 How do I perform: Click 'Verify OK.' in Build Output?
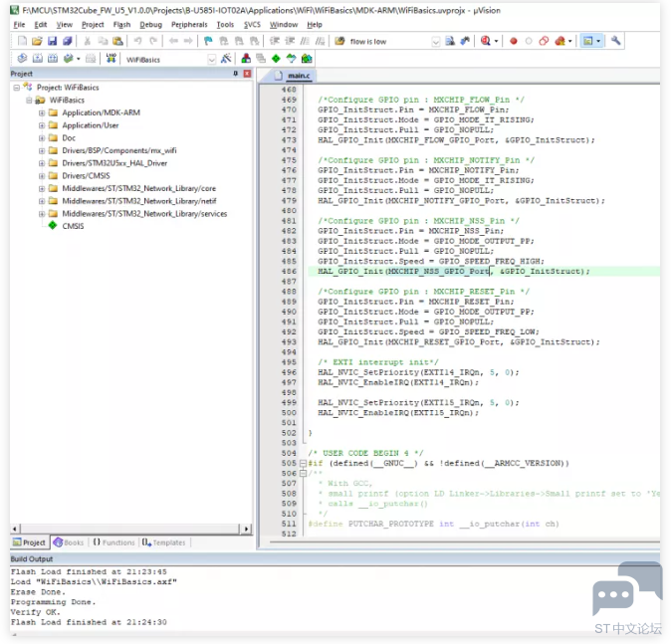tap(36, 612)
